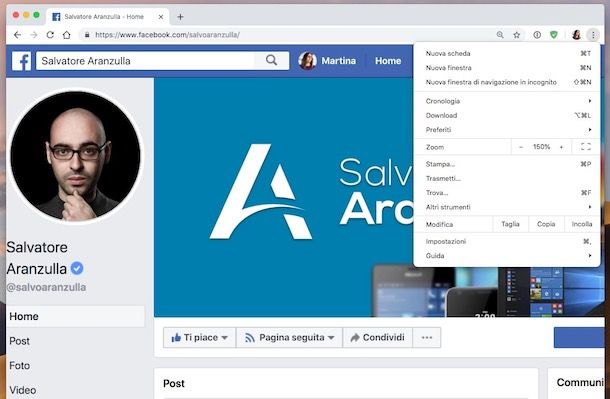Click the 150% zoom level value

tap(541, 147)
